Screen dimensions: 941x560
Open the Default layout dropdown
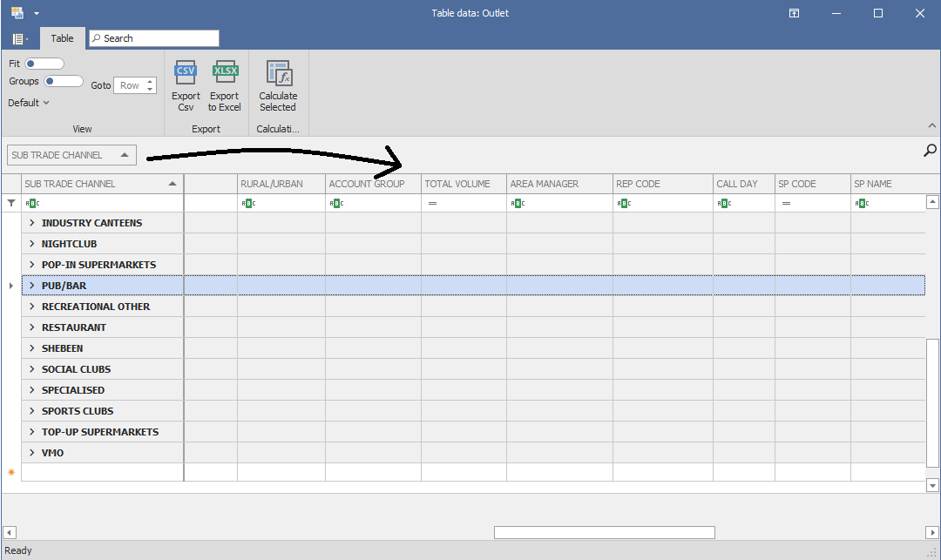pos(29,103)
